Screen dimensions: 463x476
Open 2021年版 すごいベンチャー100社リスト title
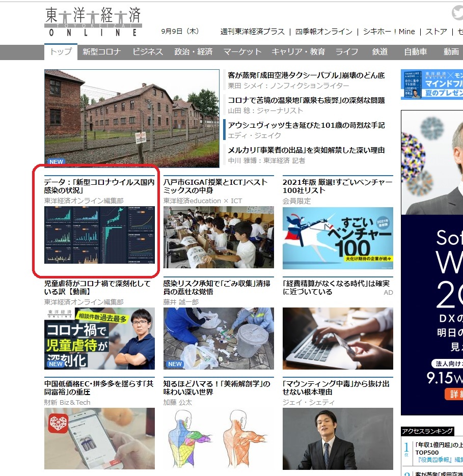coord(338,186)
